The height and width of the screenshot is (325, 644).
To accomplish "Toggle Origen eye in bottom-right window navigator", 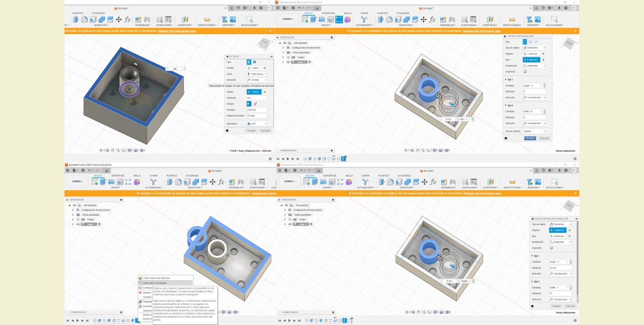I will click(290, 220).
